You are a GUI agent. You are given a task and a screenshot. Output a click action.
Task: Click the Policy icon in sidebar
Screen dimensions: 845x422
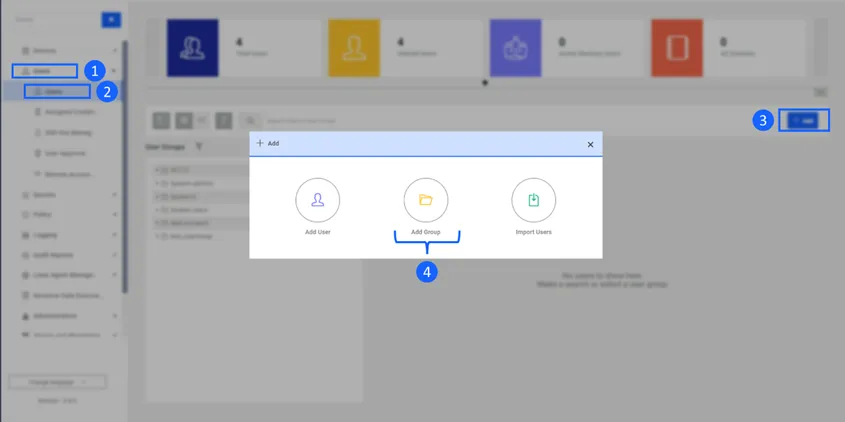(25, 215)
